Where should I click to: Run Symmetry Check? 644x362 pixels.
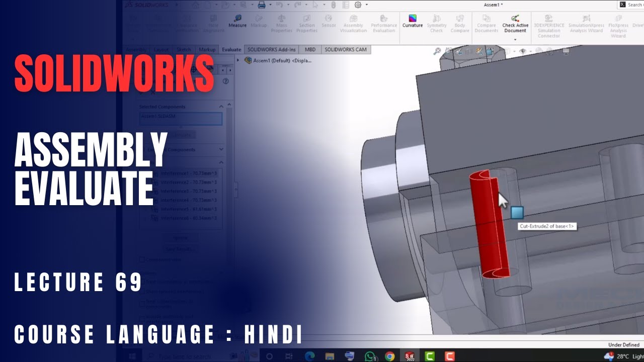[x=437, y=24]
